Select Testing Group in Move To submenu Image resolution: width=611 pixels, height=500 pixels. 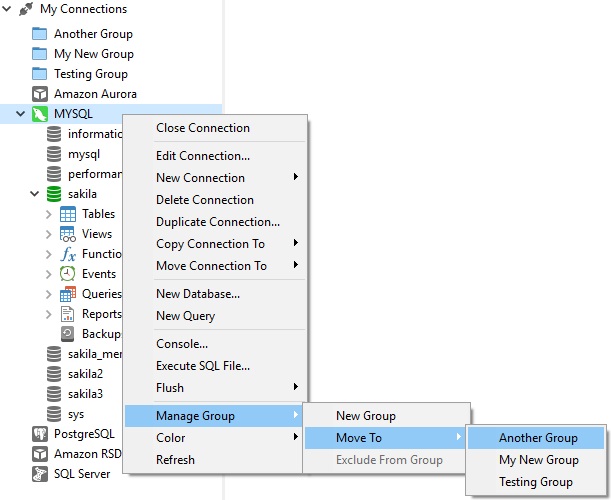tap(536, 482)
